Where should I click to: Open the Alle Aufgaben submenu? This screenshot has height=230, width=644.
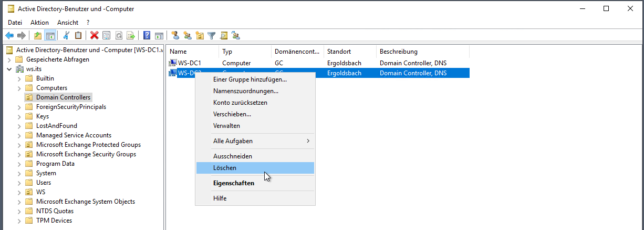tap(255, 141)
